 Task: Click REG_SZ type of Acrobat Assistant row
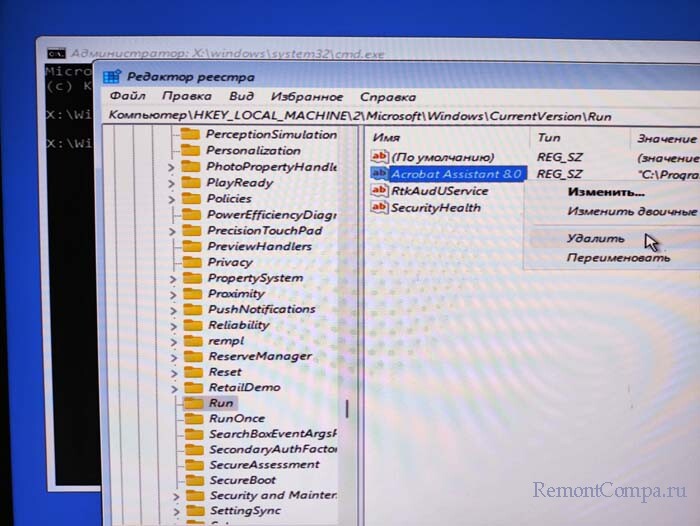point(559,174)
